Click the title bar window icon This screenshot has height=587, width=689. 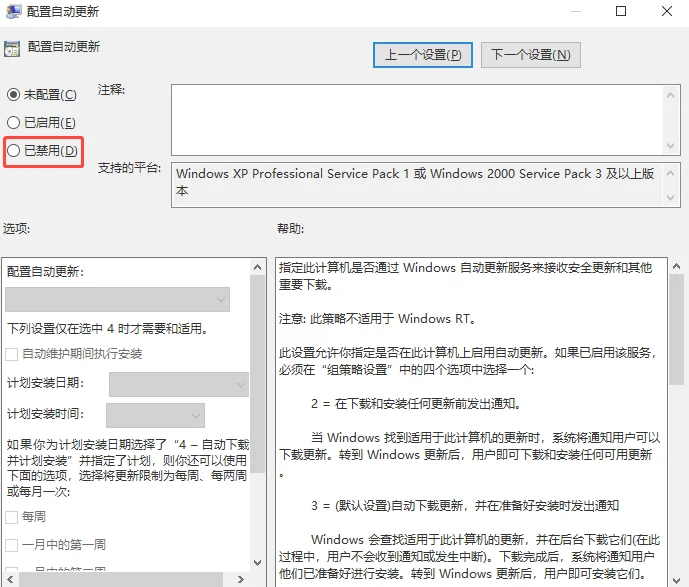click(13, 11)
